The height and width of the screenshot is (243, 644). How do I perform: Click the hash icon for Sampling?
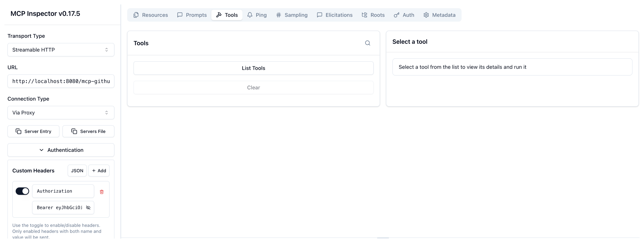278,15
